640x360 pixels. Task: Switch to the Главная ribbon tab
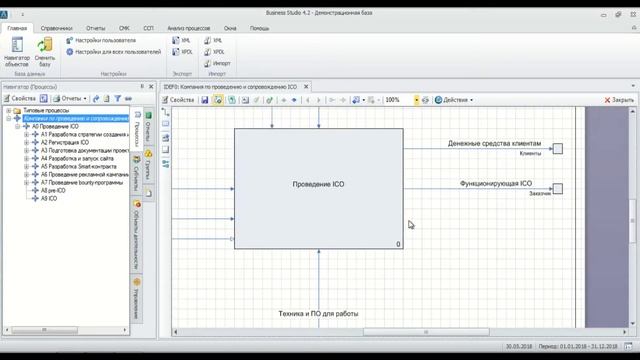point(17,28)
